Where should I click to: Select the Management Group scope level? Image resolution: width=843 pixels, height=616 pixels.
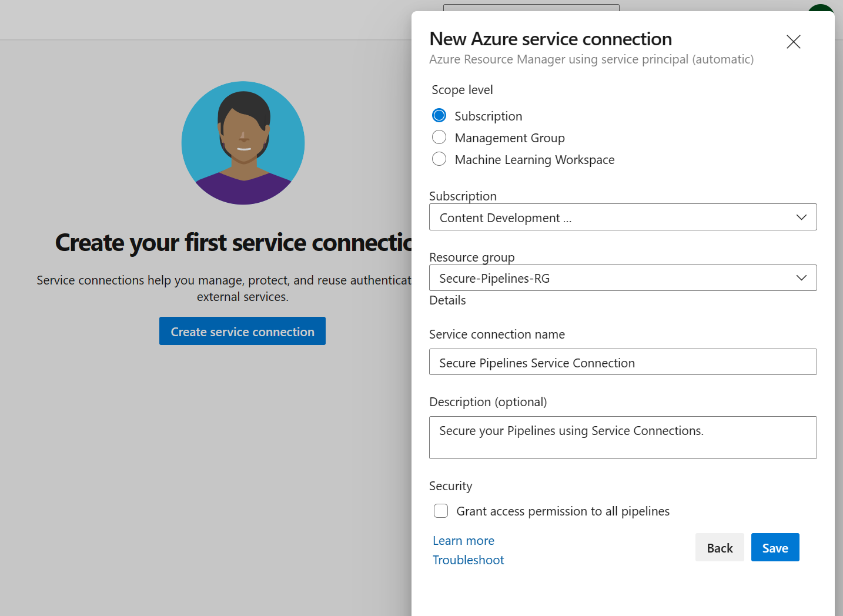(x=439, y=137)
